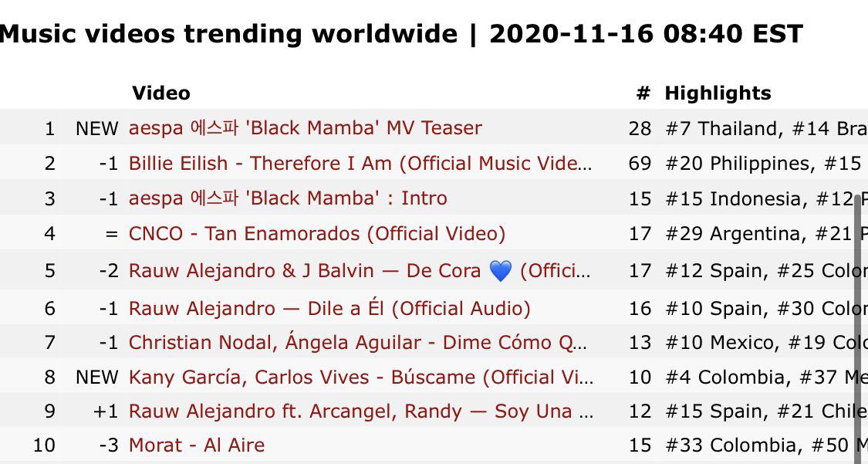The image size is (868, 464).
Task: Open Rauw Alejandro & J Balvin De Cora link
Action: [360, 271]
